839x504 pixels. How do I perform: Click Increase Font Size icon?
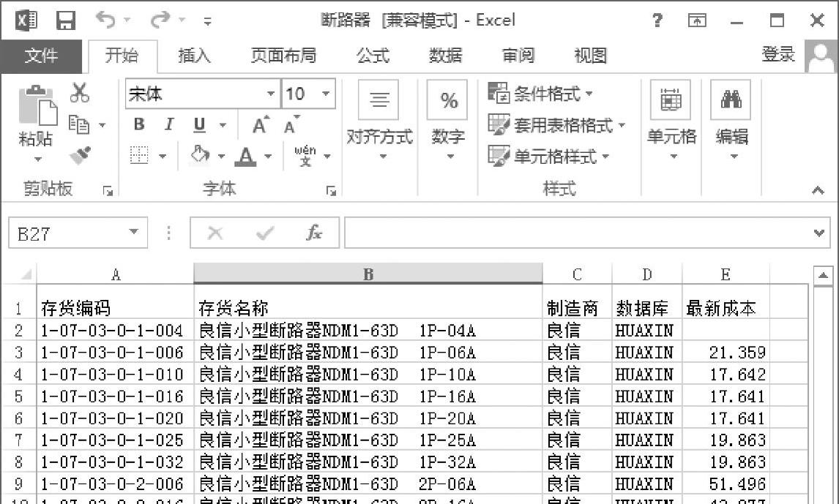261,124
